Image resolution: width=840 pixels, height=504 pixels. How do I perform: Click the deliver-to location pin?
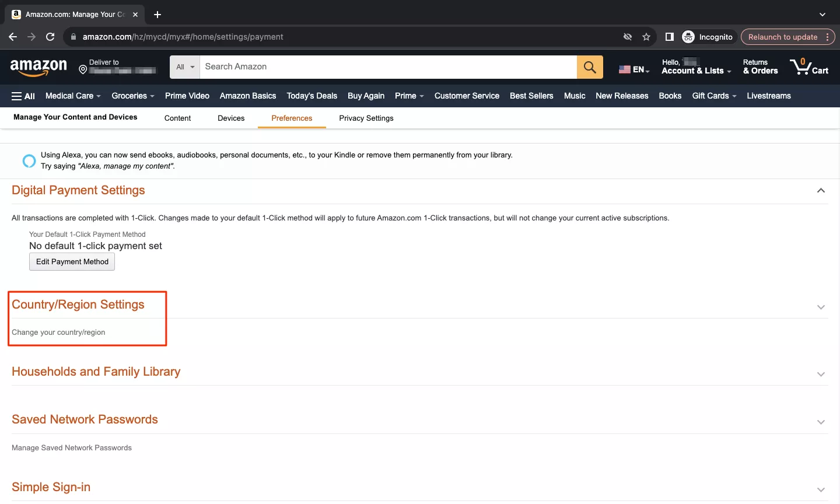[x=83, y=70]
